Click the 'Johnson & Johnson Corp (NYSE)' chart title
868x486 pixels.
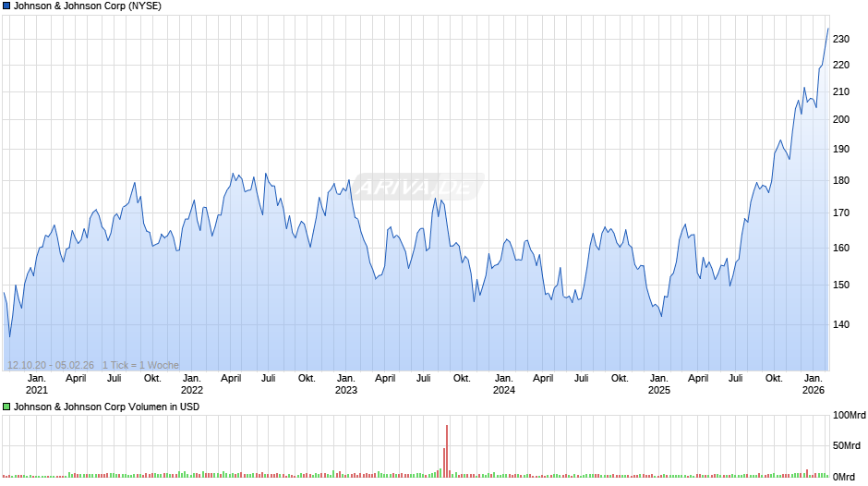click(88, 6)
